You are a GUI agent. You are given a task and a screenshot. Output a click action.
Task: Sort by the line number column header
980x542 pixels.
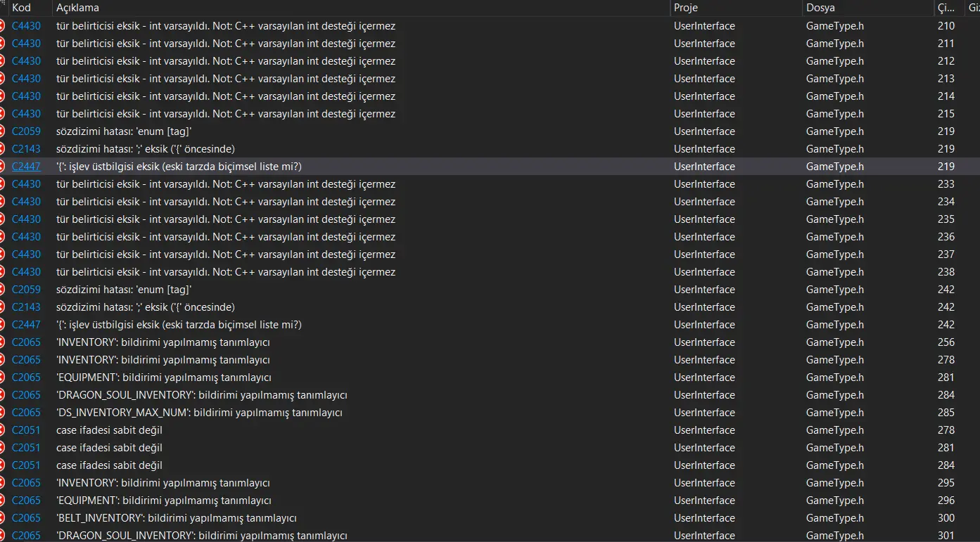946,8
